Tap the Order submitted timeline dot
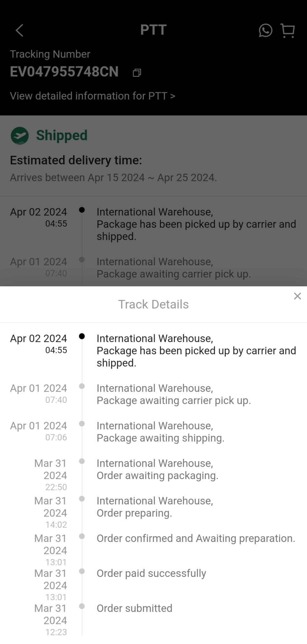 82,606
